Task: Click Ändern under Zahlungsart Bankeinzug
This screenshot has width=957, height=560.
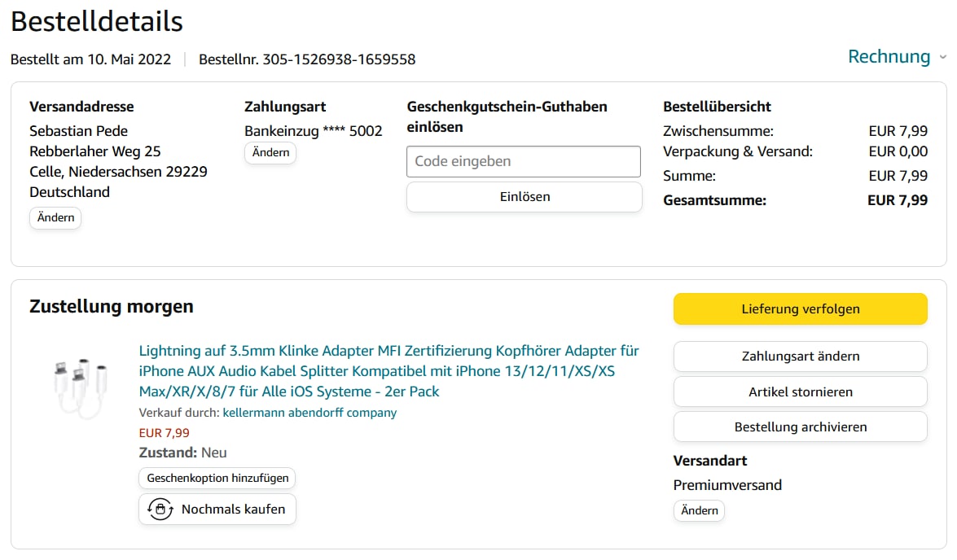Action: [x=270, y=152]
